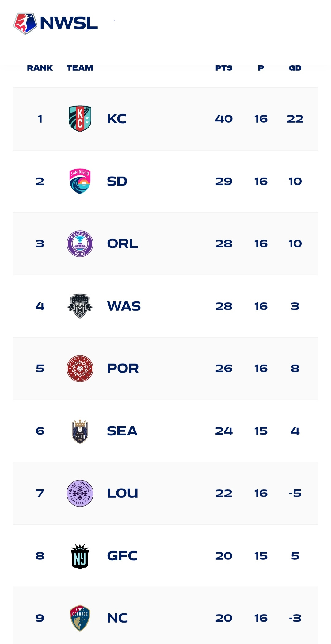Open the Gotham FC crest
Image resolution: width=331 pixels, height=644 pixels.
coord(80,556)
